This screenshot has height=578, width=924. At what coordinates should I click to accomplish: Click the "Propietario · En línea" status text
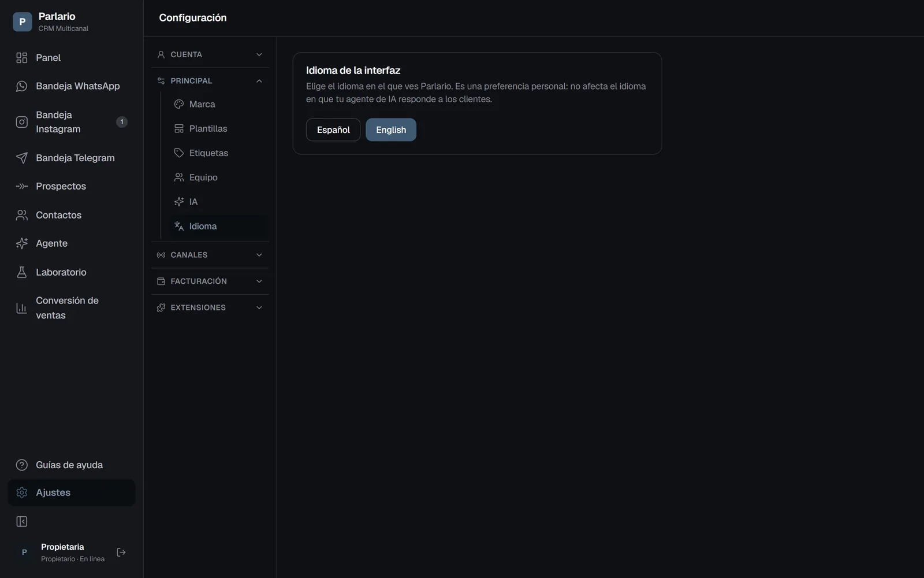click(73, 559)
